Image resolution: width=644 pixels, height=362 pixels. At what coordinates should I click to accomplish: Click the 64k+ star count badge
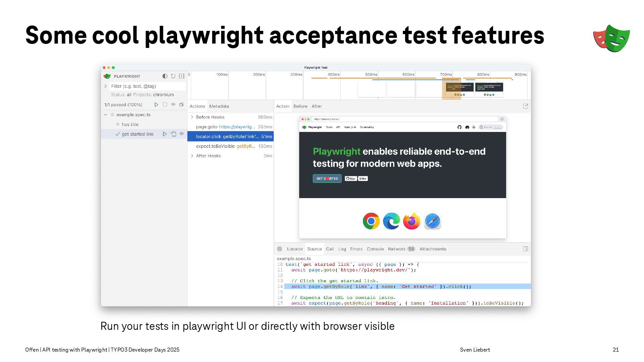click(x=363, y=179)
